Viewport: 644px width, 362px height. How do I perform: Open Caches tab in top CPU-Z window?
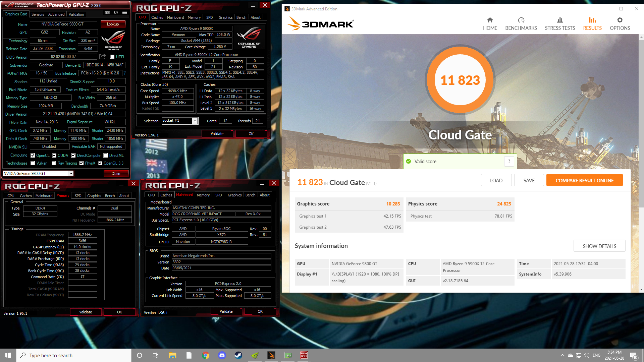pyautogui.click(x=157, y=17)
